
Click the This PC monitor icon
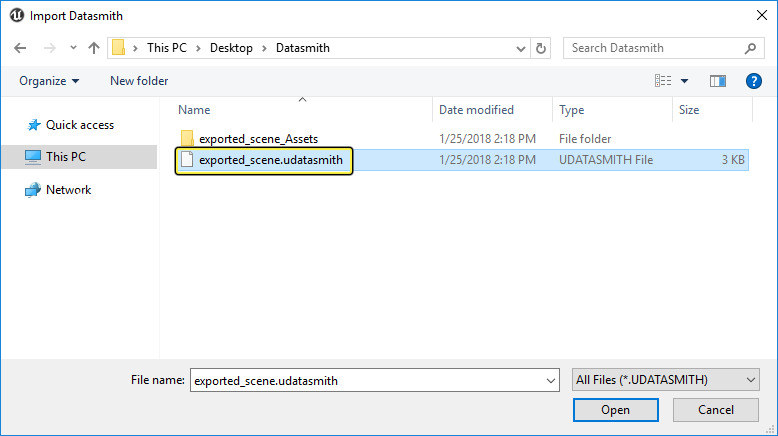33,157
